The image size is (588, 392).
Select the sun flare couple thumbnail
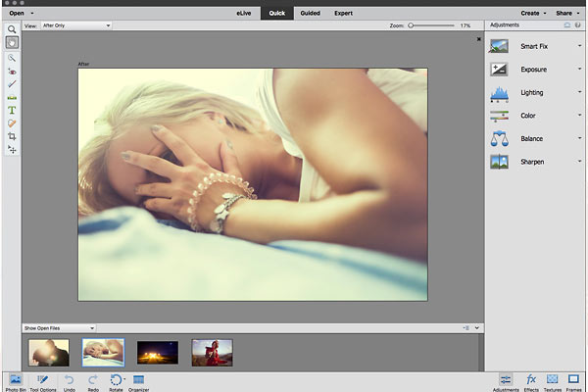click(49, 353)
